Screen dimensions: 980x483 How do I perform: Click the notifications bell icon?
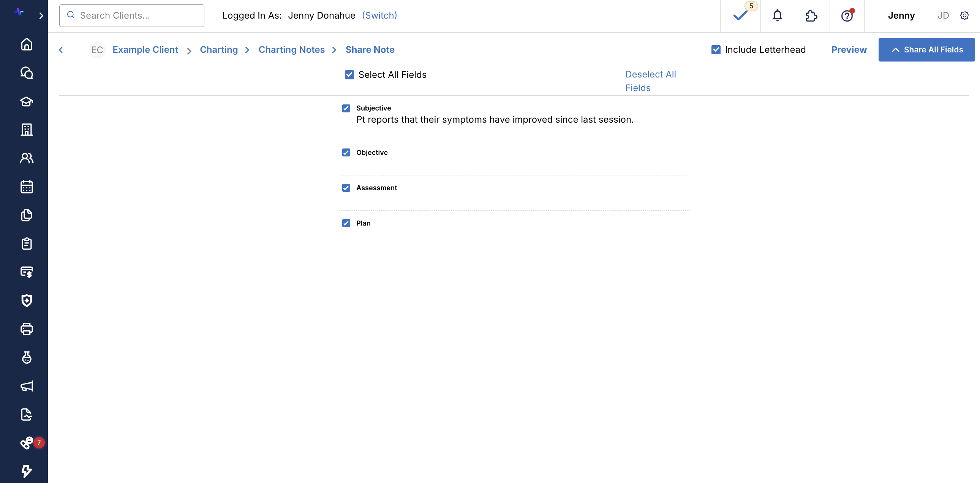pos(777,16)
